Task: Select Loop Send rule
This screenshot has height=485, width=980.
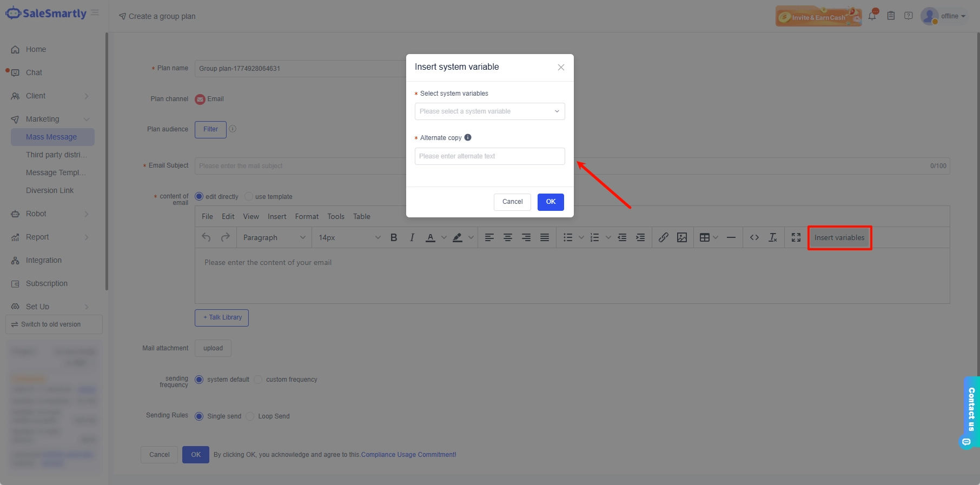Action: (250, 416)
